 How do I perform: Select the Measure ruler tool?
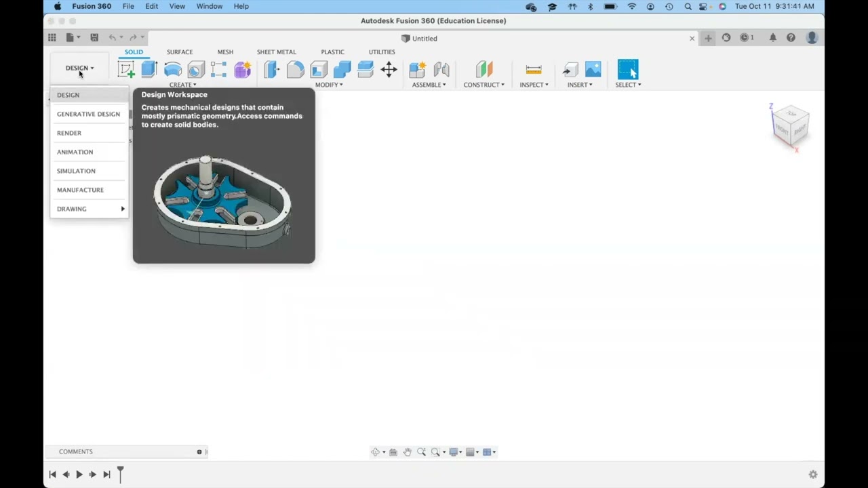coord(534,69)
